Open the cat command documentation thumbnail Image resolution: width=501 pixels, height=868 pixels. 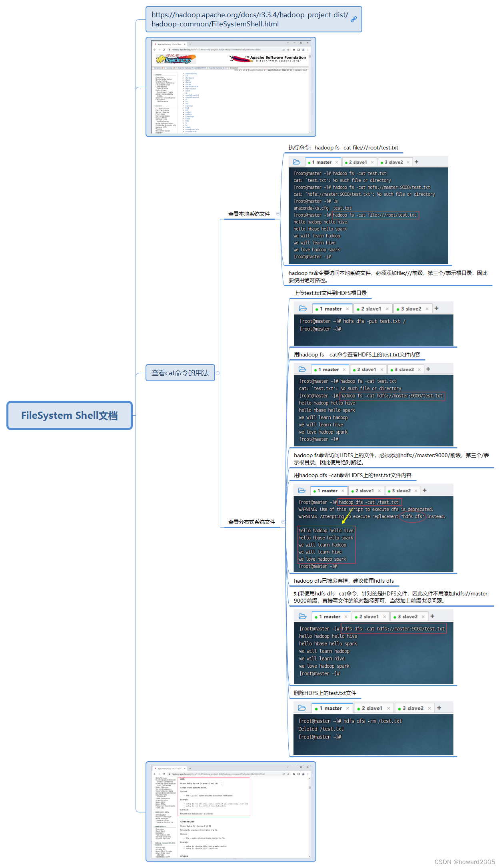tap(231, 811)
